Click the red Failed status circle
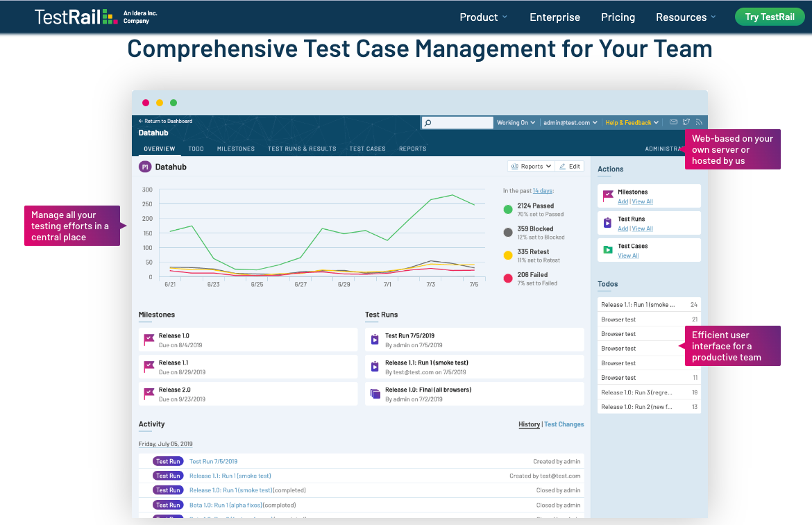Screen dimensions: 812x525 pos(508,278)
